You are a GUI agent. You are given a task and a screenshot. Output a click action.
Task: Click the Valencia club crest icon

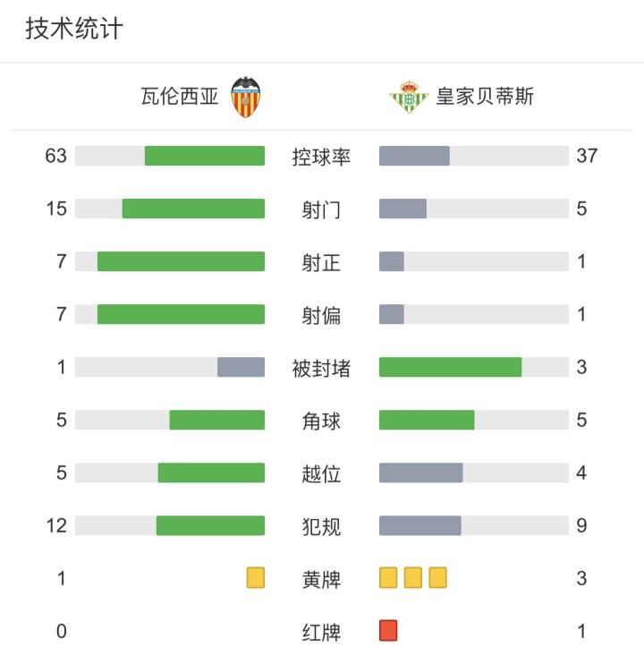246,97
